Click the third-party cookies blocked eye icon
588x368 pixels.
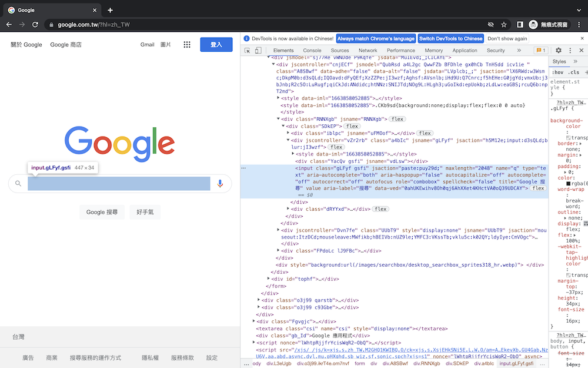tap(490, 24)
